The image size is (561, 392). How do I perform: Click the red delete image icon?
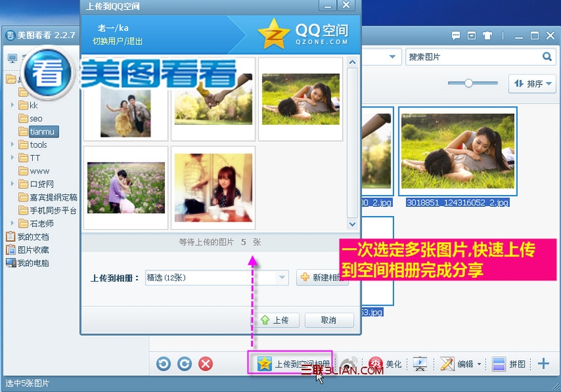pos(205,364)
